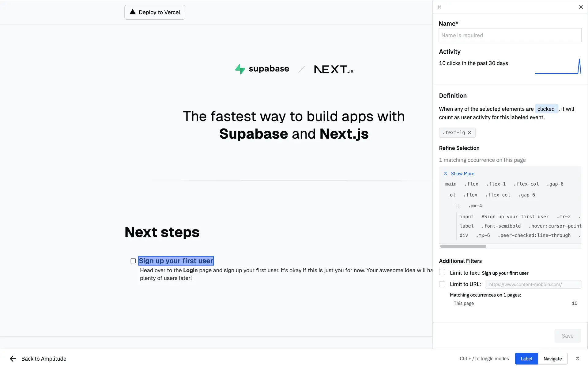Click the Supabase logo
588x368 pixels.
[262, 69]
